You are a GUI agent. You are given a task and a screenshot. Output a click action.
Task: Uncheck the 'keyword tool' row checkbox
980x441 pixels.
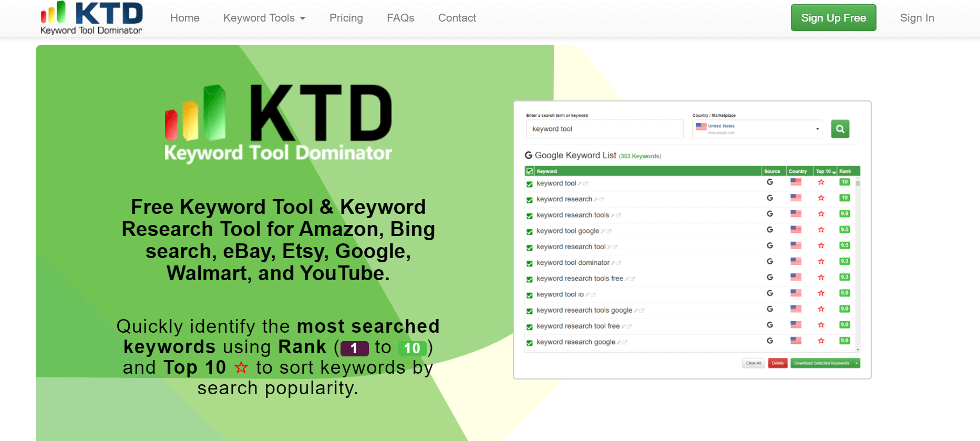530,184
